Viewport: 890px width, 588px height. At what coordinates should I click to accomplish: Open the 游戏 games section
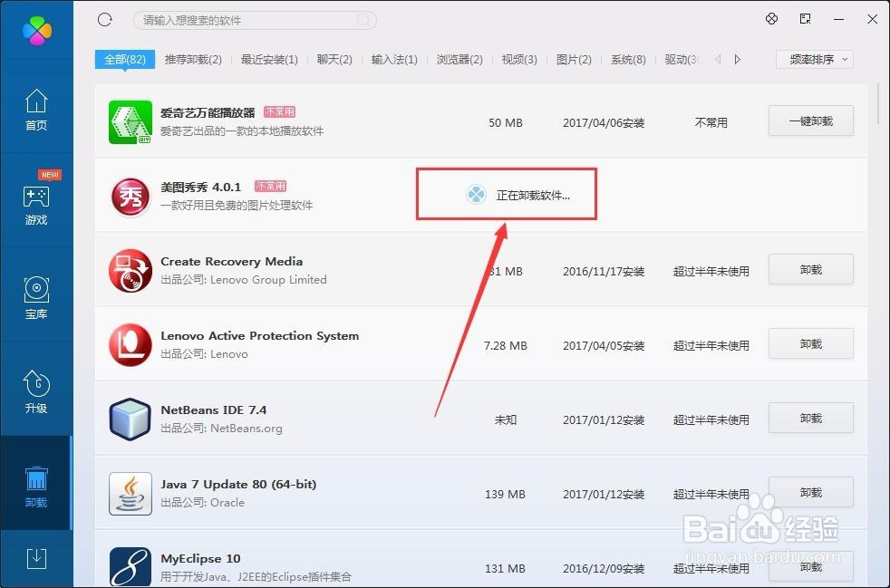point(36,205)
